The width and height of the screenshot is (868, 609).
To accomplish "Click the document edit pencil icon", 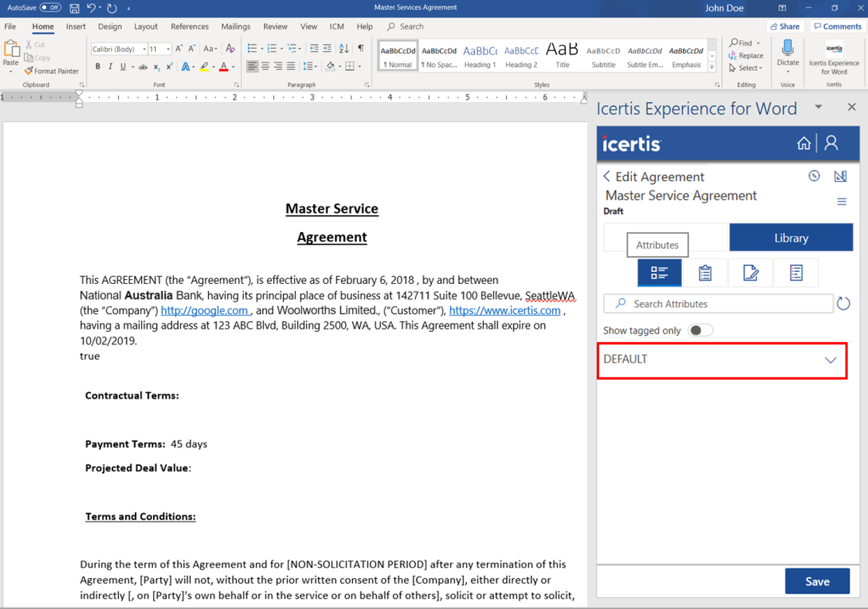I will click(x=751, y=273).
